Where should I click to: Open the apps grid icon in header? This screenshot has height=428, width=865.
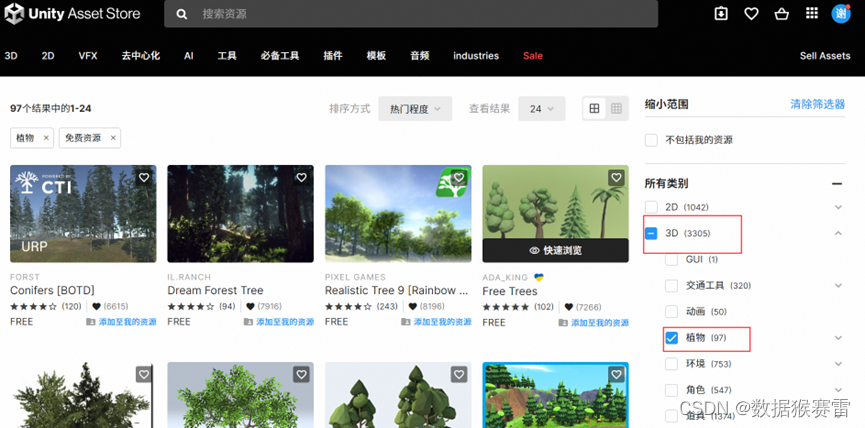coord(811,14)
